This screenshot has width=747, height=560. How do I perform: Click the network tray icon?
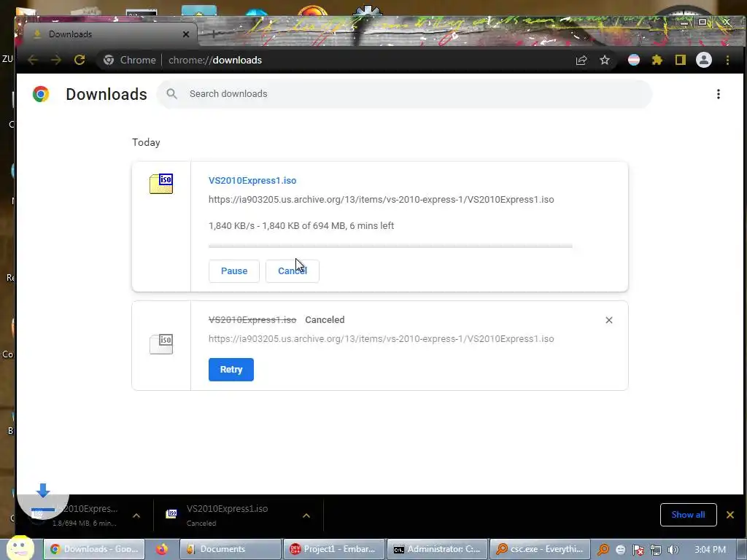(x=656, y=550)
